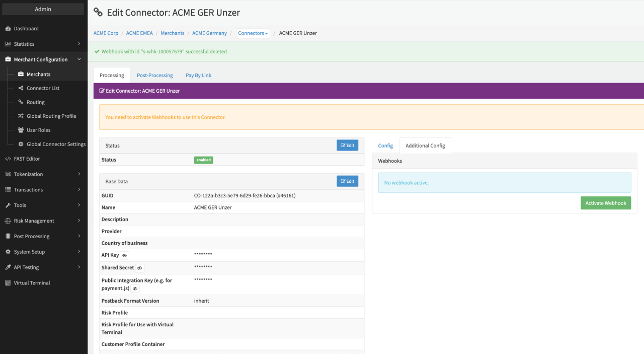
Task: Click the User Roles people icon
Action: pyautogui.click(x=21, y=130)
